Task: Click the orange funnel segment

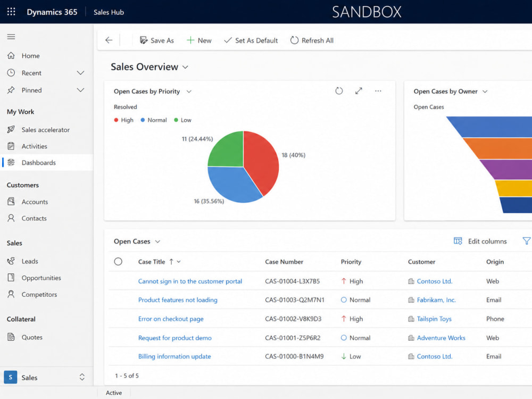Action: pos(501,148)
